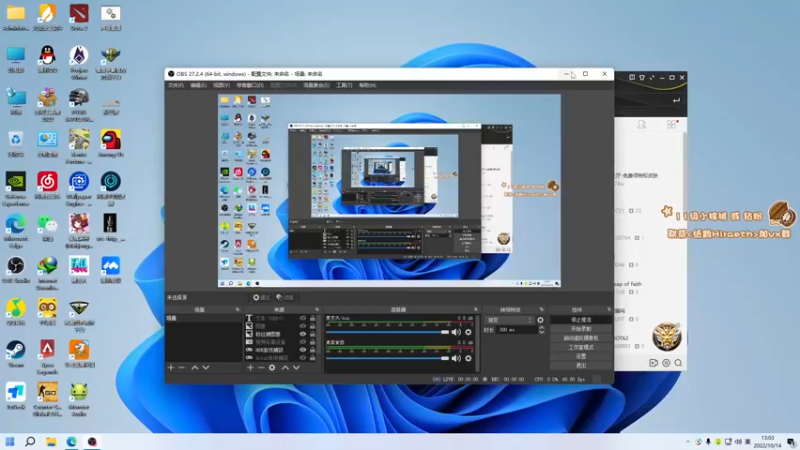Open File Explorer from the taskbar

(51, 441)
